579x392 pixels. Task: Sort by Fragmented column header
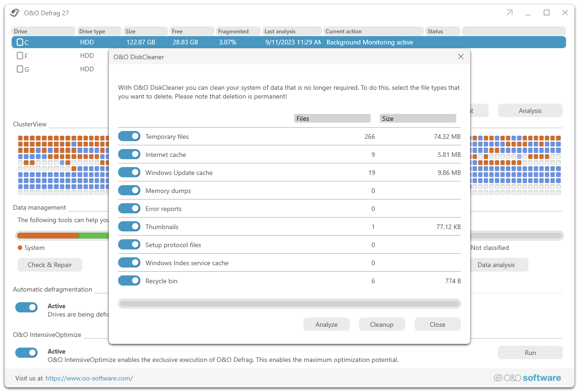[x=239, y=31]
